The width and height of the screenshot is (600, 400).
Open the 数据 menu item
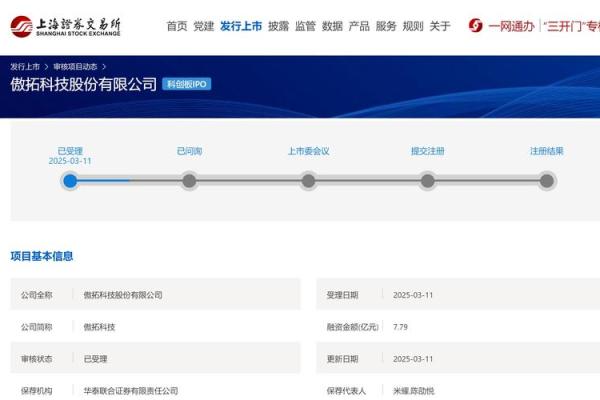click(x=332, y=26)
